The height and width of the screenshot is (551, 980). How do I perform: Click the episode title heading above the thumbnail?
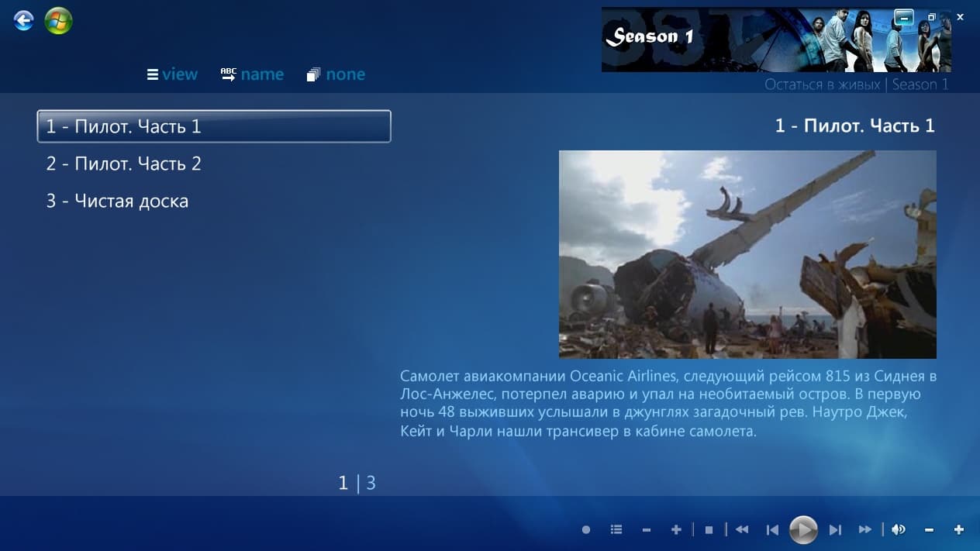pos(855,126)
